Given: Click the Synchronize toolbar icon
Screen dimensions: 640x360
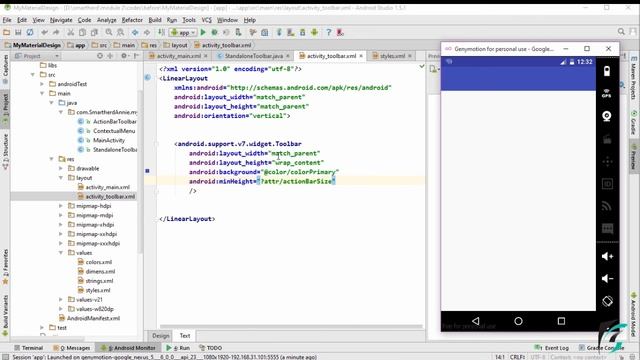Looking at the screenshot, I should 30,32.
